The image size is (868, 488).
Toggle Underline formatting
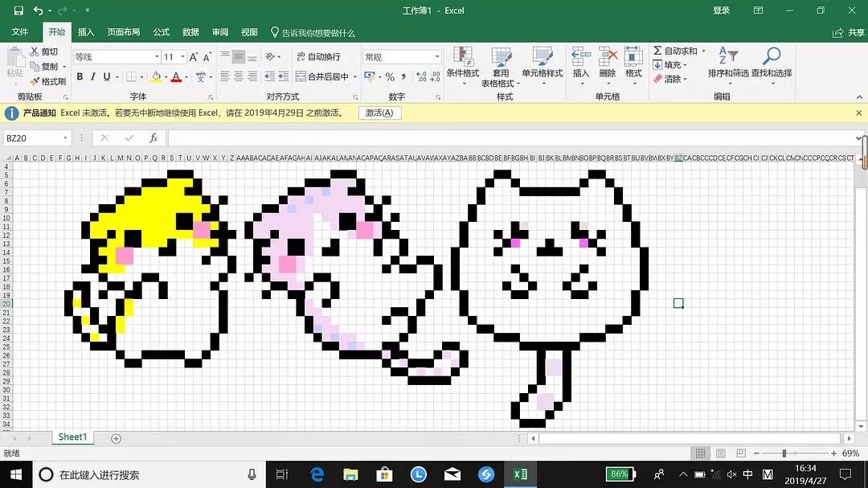[x=106, y=76]
